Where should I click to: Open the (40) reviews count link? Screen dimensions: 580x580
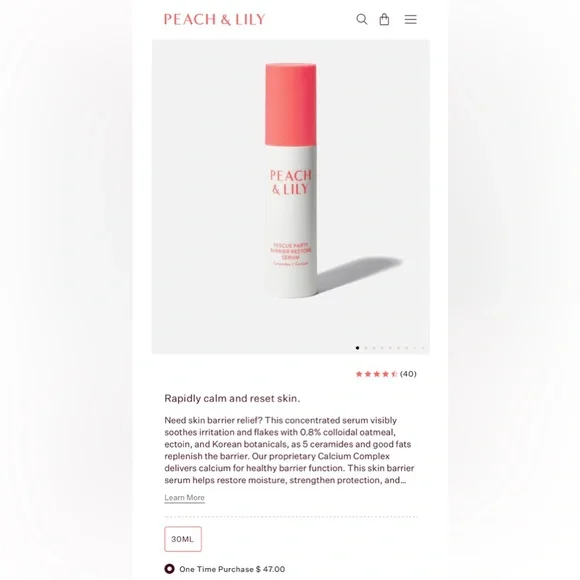click(408, 374)
